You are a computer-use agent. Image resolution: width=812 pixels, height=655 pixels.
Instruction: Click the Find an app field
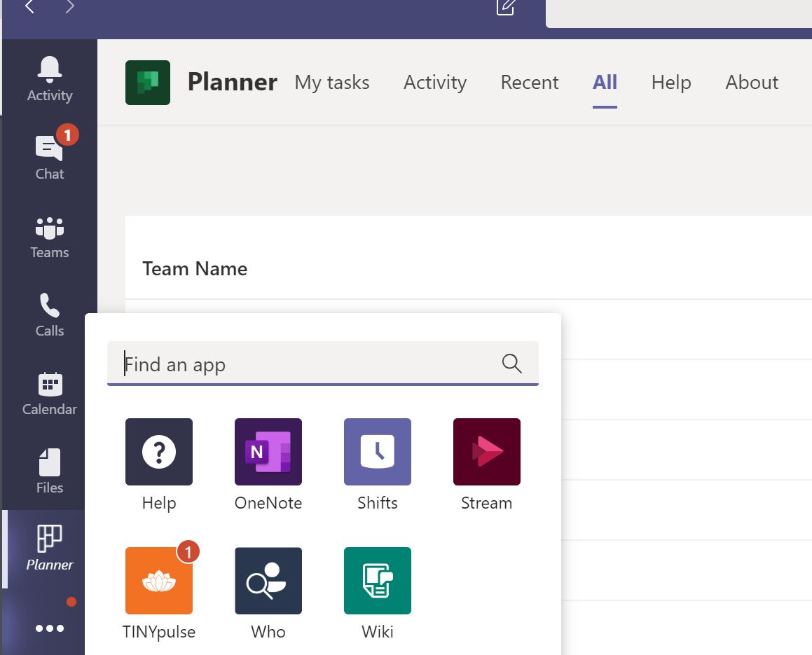322,364
